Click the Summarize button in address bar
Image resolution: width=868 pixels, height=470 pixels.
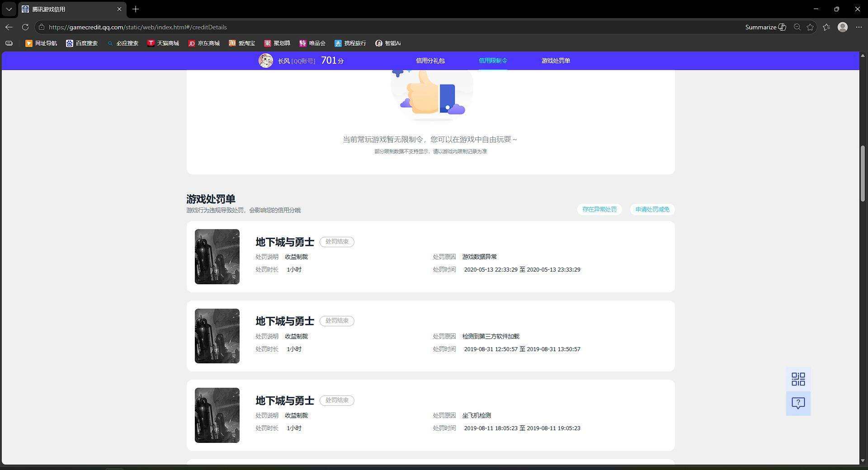pos(765,27)
